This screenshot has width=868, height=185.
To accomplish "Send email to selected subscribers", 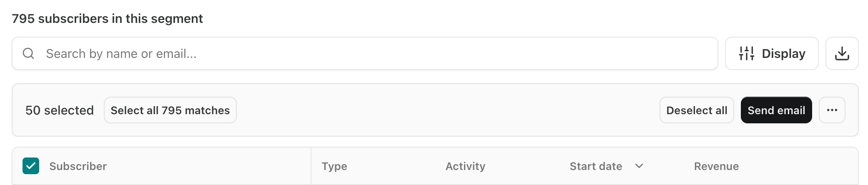I will tap(776, 110).
